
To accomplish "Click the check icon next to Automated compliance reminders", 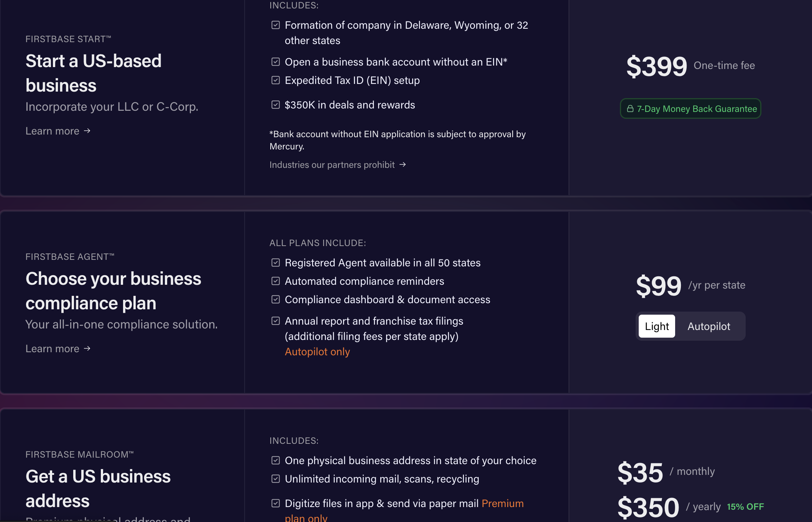I will [x=275, y=281].
